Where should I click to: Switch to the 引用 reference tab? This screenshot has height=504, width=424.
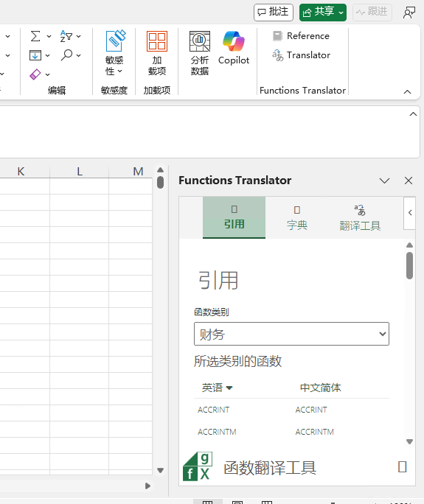(x=234, y=217)
